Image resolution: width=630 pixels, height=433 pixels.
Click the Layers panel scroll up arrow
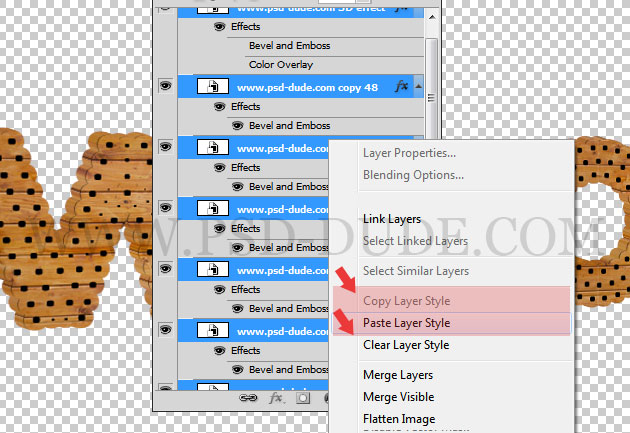[432, 17]
